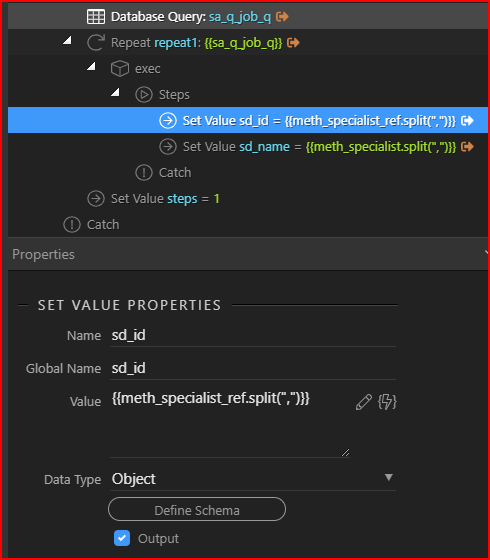Image resolution: width=490 pixels, height=560 pixels.
Task: Collapse the repeat1 tree node
Action: pyautogui.click(x=67, y=40)
